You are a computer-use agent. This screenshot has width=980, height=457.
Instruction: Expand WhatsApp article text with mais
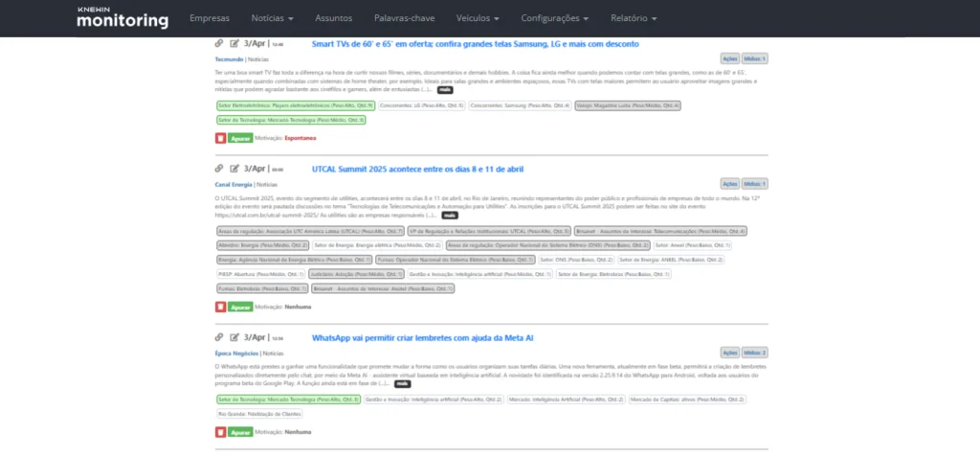coord(403,384)
